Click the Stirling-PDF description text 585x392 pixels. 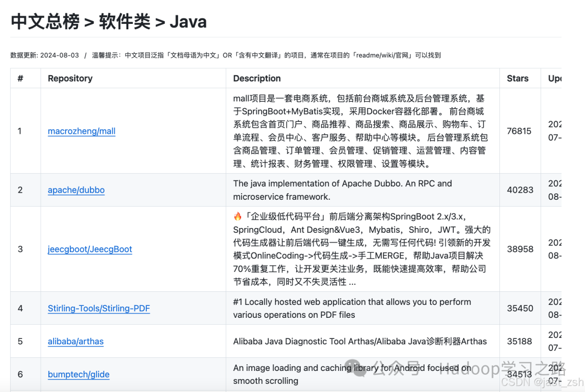[352, 309]
